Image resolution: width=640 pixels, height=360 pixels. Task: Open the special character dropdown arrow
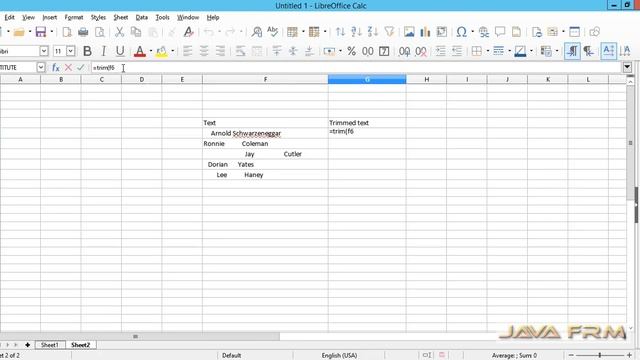pos(472,32)
